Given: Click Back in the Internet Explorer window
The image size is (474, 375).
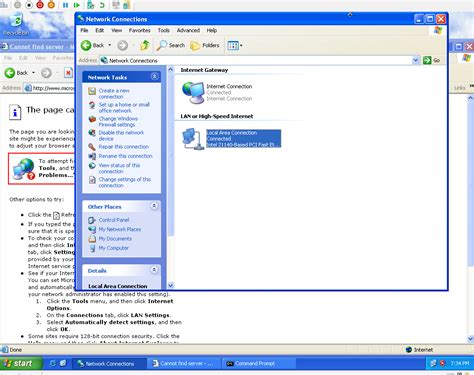Looking at the screenshot, I should click(x=16, y=73).
